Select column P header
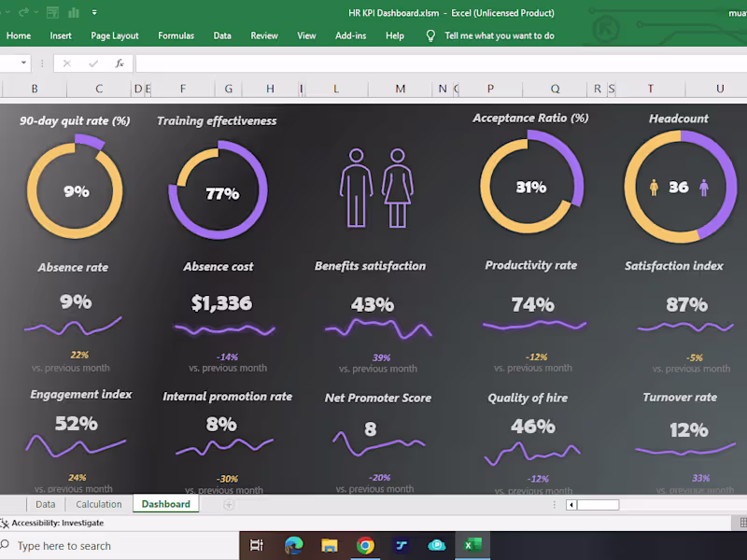 [490, 89]
